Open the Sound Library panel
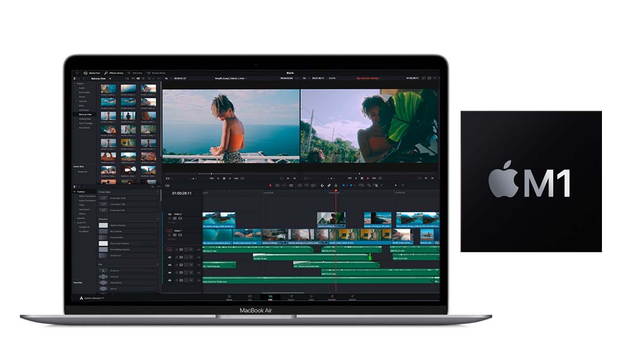This screenshot has width=644, height=363. coord(155,73)
